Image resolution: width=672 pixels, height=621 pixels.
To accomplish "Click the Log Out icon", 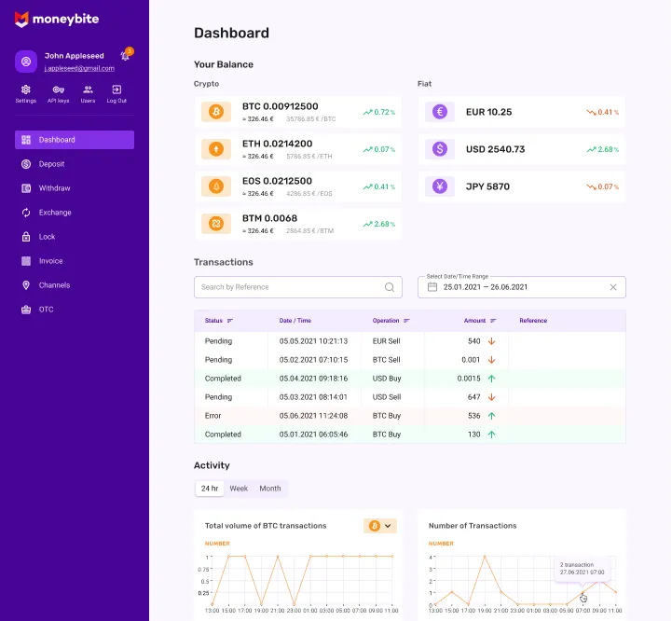I will 117,90.
